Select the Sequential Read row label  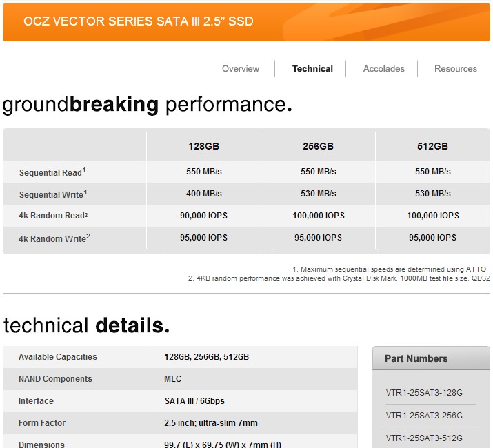(53, 172)
